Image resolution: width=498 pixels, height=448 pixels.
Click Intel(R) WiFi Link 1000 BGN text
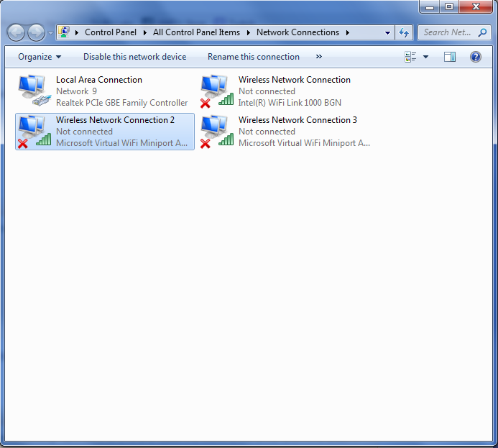pyautogui.click(x=290, y=103)
